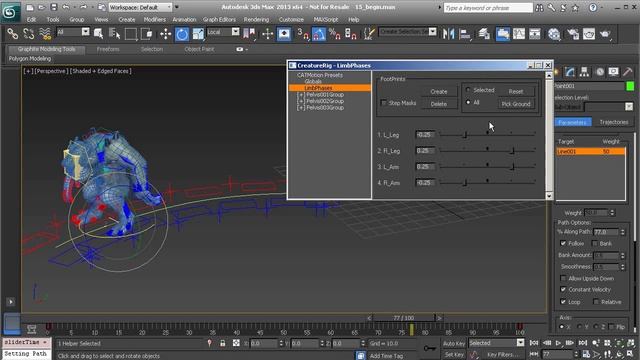Open the Motion panel icon
Image resolution: width=640 pixels, height=360 pixels.
600,72
